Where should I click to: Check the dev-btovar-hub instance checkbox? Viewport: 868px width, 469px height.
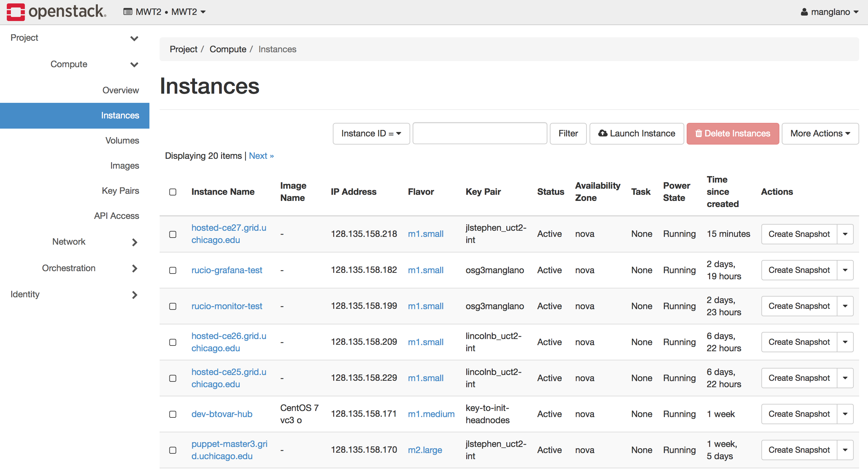click(173, 414)
